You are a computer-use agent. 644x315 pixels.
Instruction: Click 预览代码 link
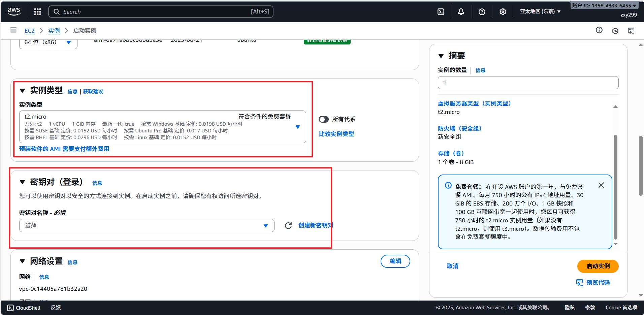pos(598,282)
